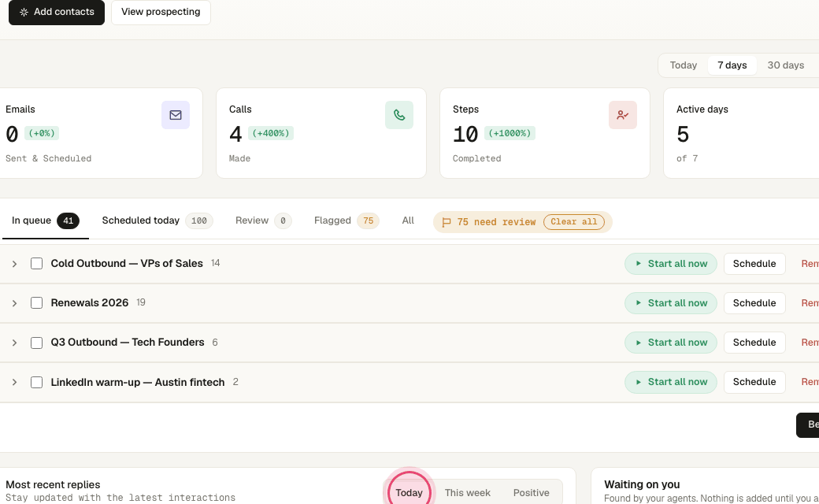Tick the Cold Outbound — VPs of Sales checkbox
Screen dimensions: 819x504
[x=36, y=264]
